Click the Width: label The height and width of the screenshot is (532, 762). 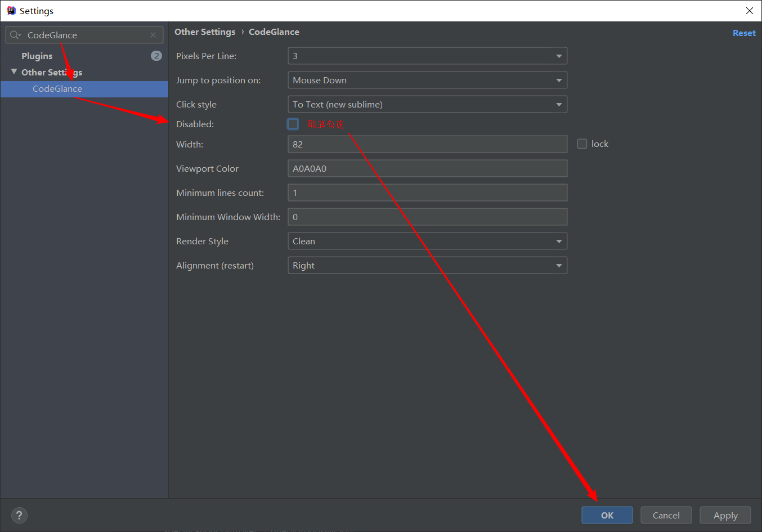(x=190, y=144)
